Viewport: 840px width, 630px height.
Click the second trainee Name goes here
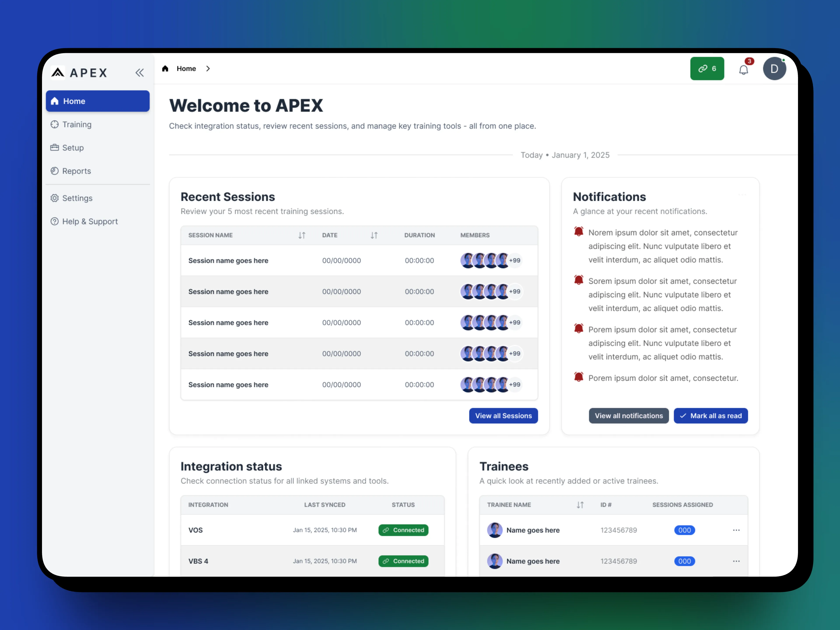pyautogui.click(x=533, y=562)
